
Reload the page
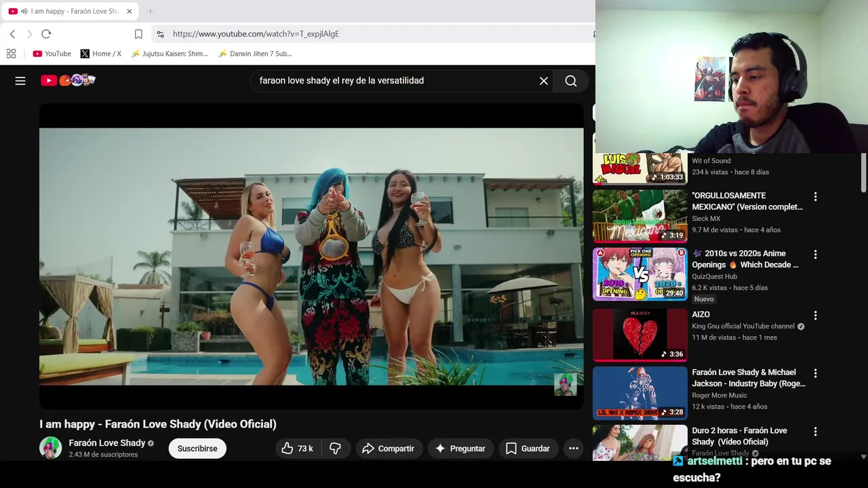click(46, 34)
